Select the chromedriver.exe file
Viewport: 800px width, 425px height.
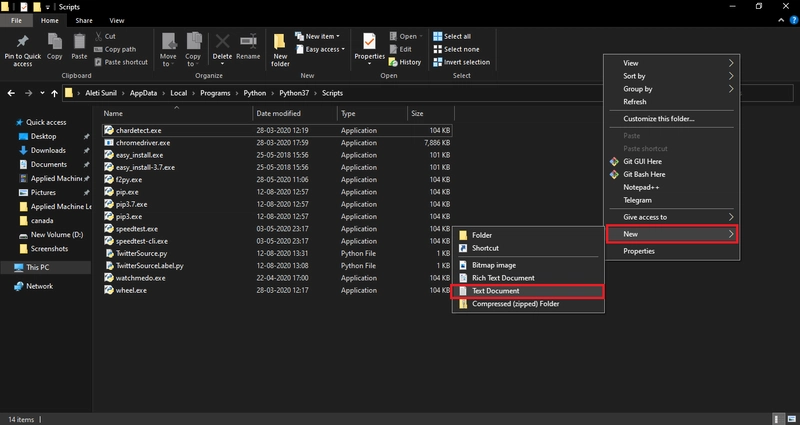[x=277, y=143]
